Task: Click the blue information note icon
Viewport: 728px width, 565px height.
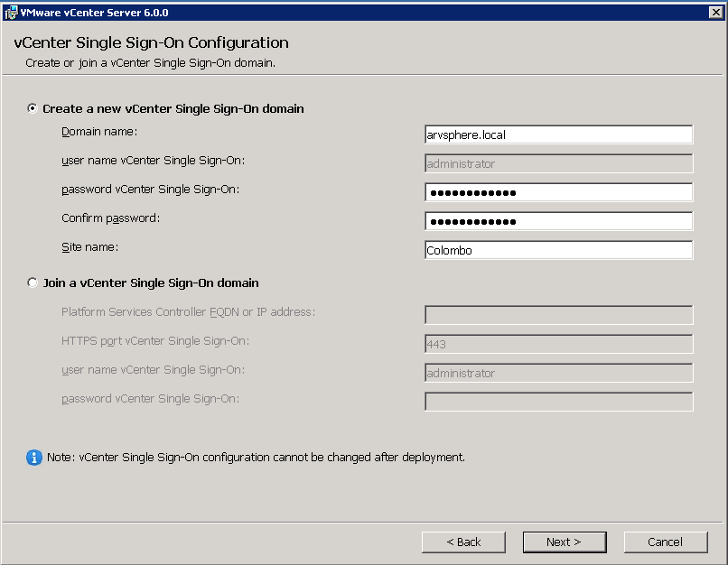Action: pyautogui.click(x=34, y=458)
